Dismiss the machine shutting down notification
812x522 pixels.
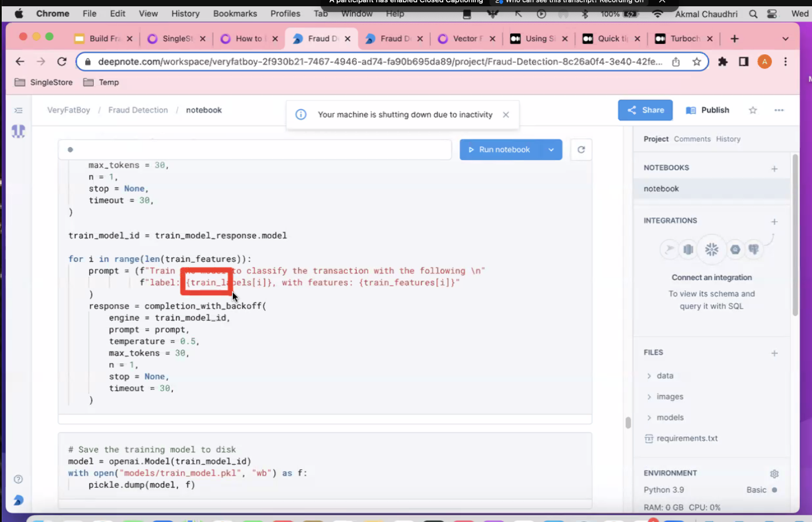(x=505, y=115)
